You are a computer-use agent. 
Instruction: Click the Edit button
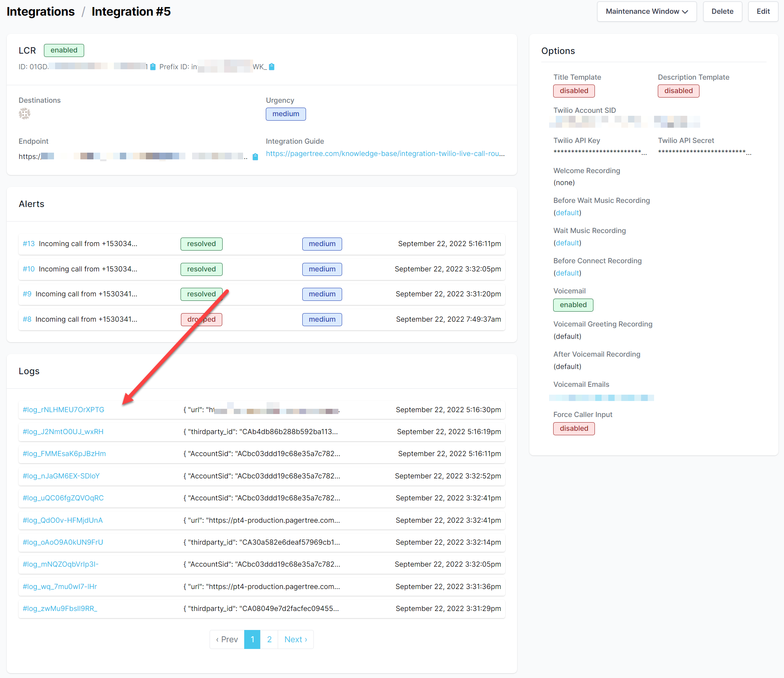[x=763, y=11]
